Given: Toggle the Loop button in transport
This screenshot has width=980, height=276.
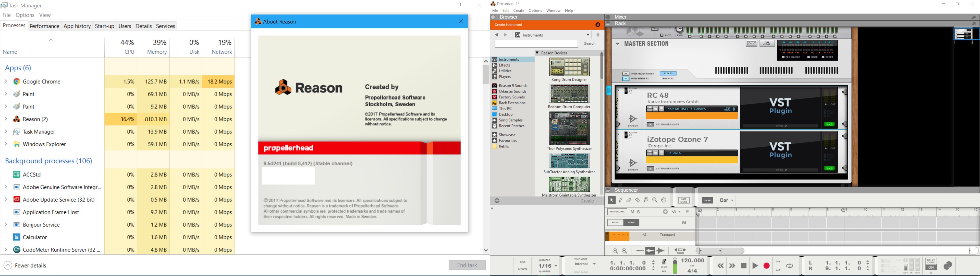Looking at the screenshot, I should coord(790,266).
